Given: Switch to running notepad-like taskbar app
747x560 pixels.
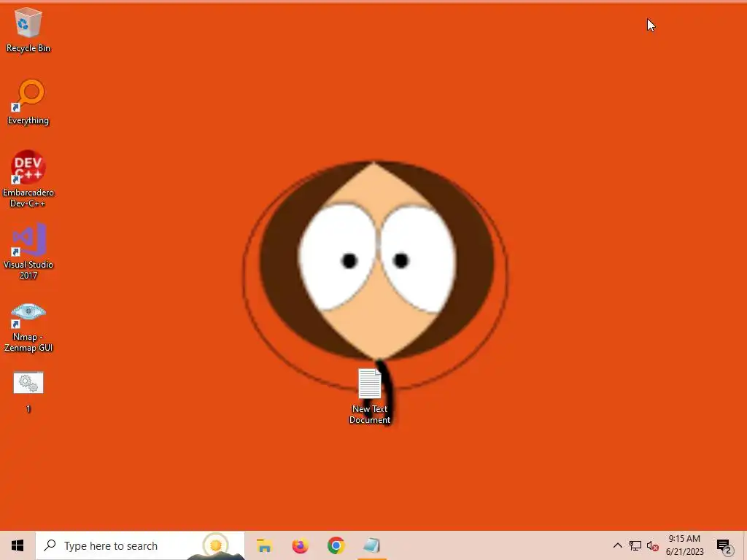Looking at the screenshot, I should pyautogui.click(x=371, y=545).
